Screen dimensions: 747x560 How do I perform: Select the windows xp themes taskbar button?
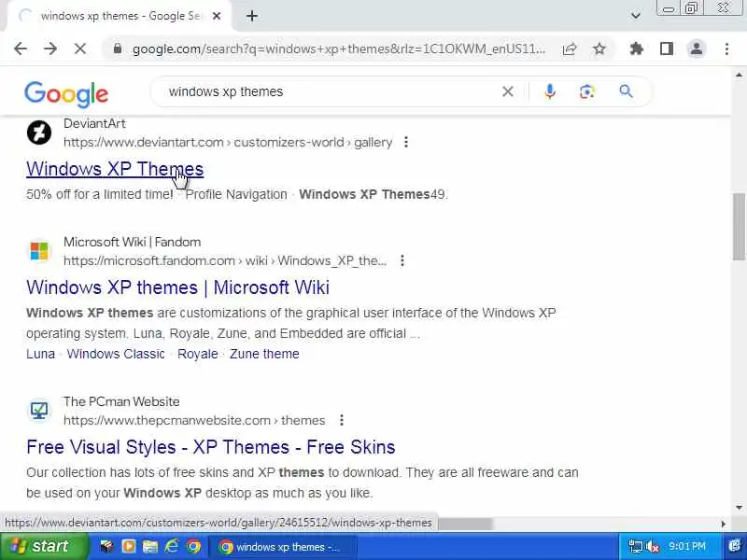[x=283, y=547]
